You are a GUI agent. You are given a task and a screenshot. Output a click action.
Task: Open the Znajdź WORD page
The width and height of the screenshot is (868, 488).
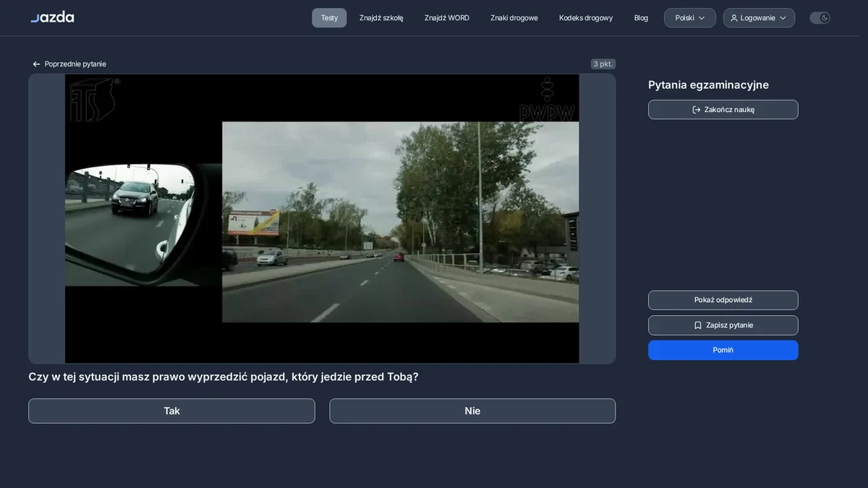pyautogui.click(x=447, y=18)
